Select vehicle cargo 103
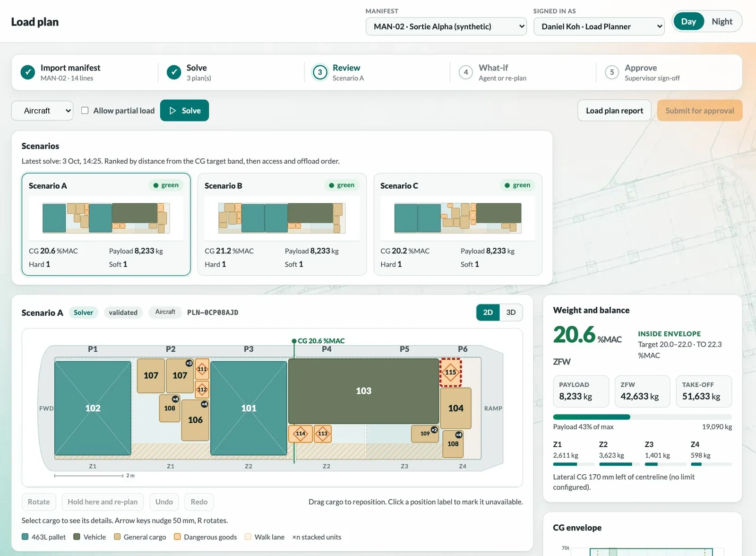Image resolution: width=756 pixels, height=556 pixels. pos(363,391)
